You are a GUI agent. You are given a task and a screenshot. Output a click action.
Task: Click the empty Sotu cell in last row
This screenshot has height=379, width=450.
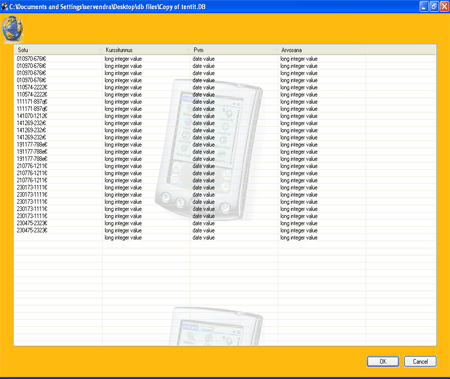click(58, 238)
